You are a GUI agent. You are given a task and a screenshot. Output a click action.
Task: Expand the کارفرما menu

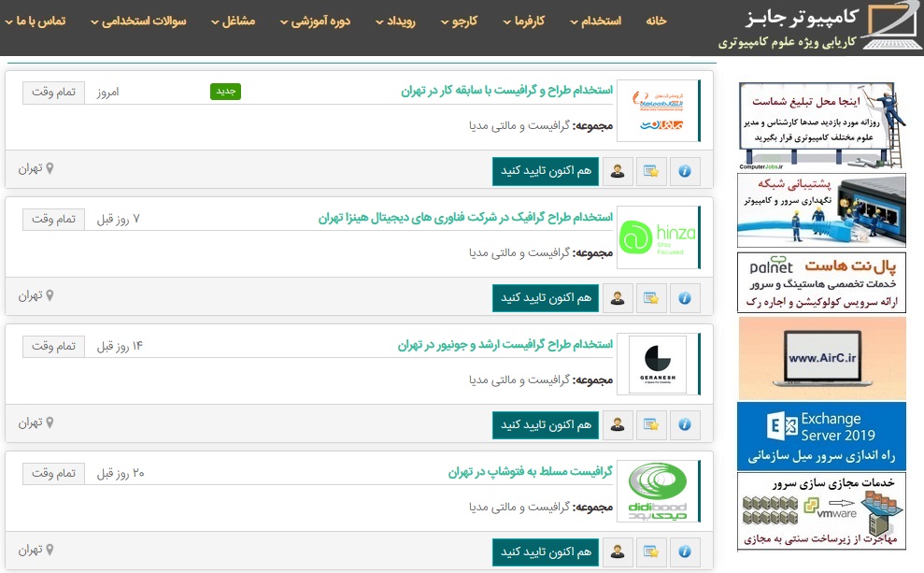(524, 21)
